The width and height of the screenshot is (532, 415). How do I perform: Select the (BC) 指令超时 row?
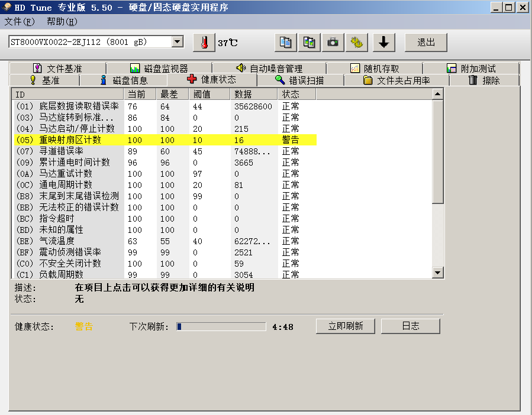(165, 218)
